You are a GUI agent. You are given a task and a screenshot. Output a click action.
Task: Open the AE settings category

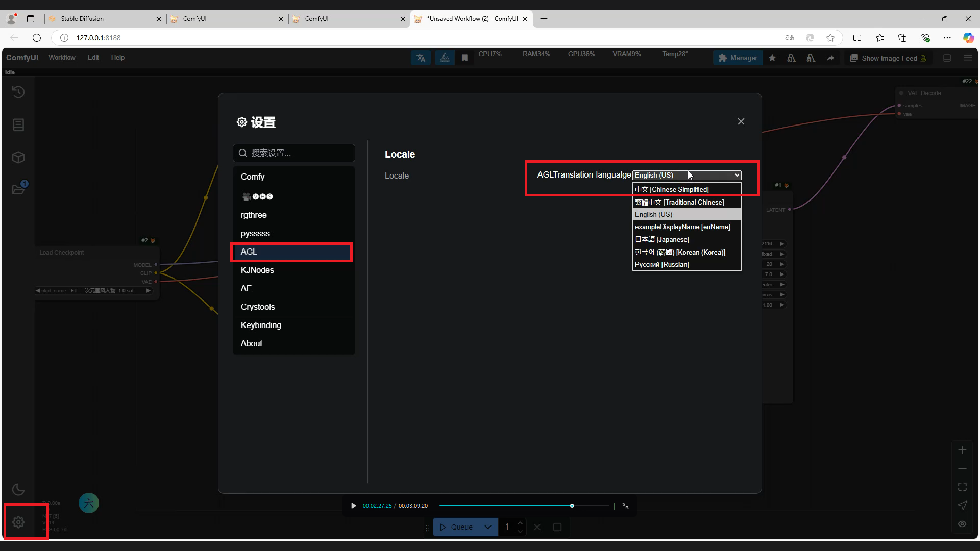point(294,289)
